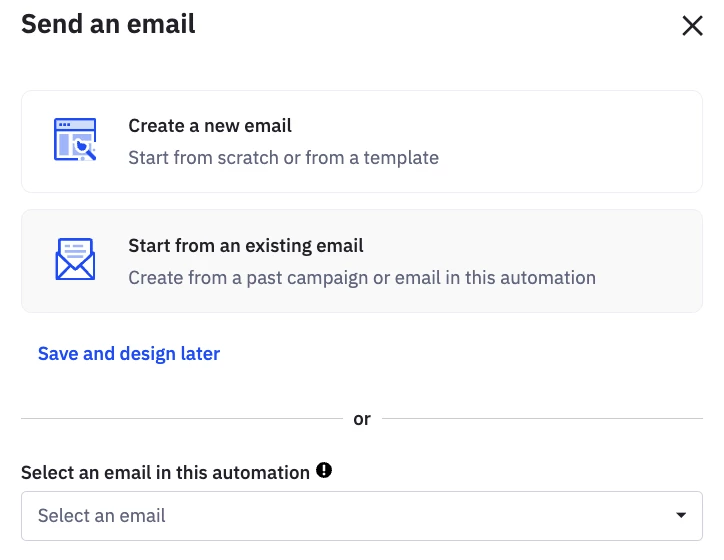Click the "Select an email" placeholder text
The width and height of the screenshot is (724, 560).
pyautogui.click(x=102, y=516)
